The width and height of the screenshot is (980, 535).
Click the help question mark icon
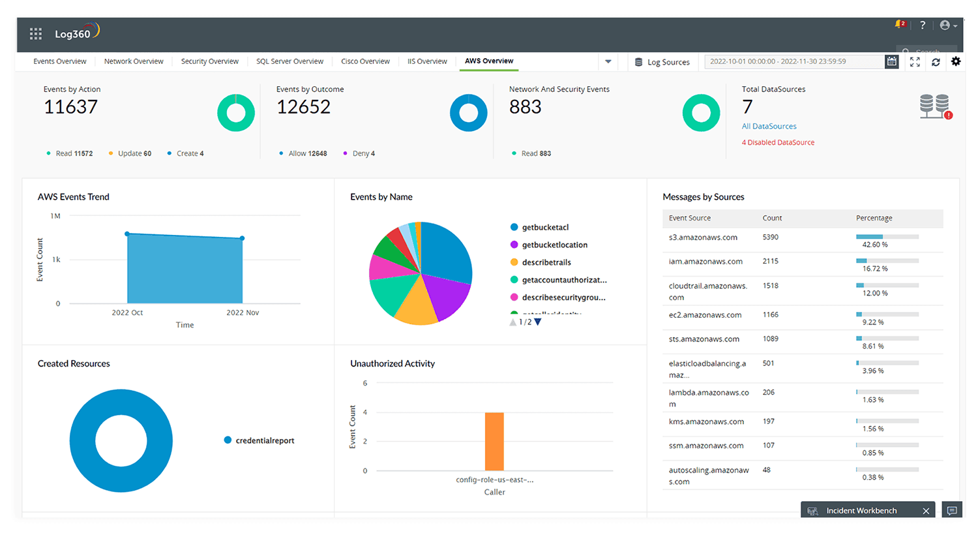(922, 25)
